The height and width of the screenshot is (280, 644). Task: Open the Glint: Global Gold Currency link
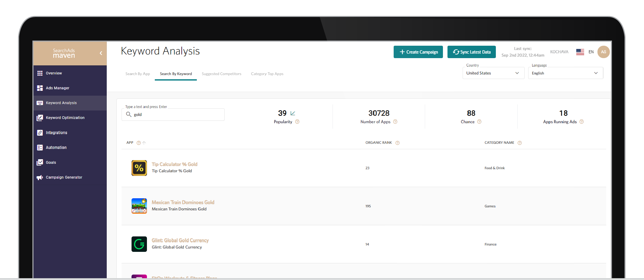point(180,241)
